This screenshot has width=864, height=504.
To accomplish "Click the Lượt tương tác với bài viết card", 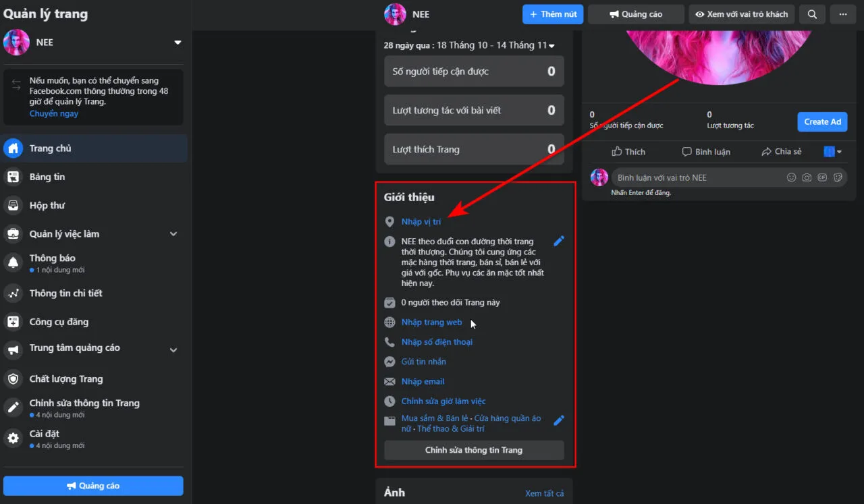I will (474, 111).
